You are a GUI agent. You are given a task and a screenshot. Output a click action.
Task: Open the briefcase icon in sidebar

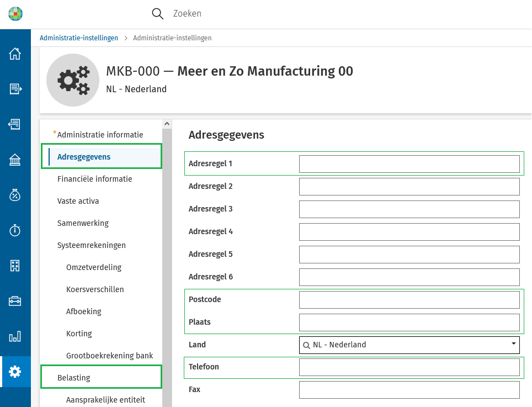tap(15, 301)
